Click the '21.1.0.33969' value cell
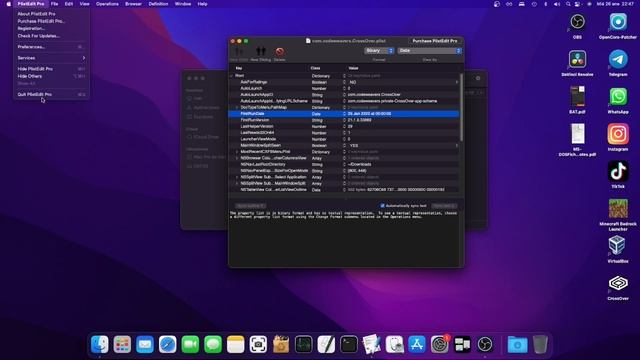640x360 pixels. click(x=360, y=120)
